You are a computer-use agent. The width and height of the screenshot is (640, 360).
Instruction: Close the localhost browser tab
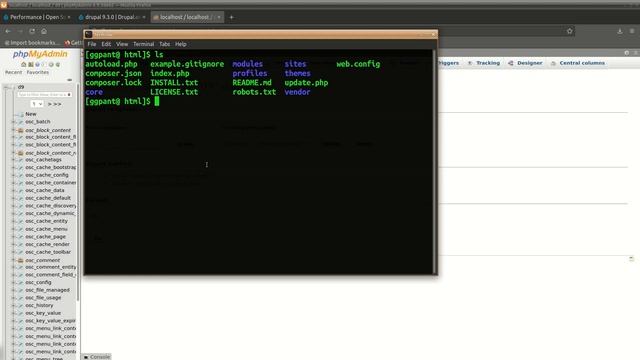pos(219,17)
